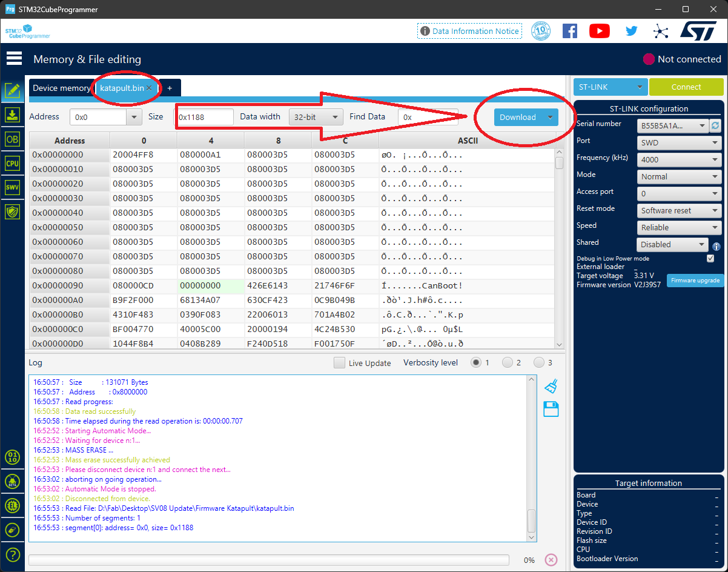The width and height of the screenshot is (728, 572).
Task: Toggle Debug in Low Power mode checkbox
Action: (710, 258)
